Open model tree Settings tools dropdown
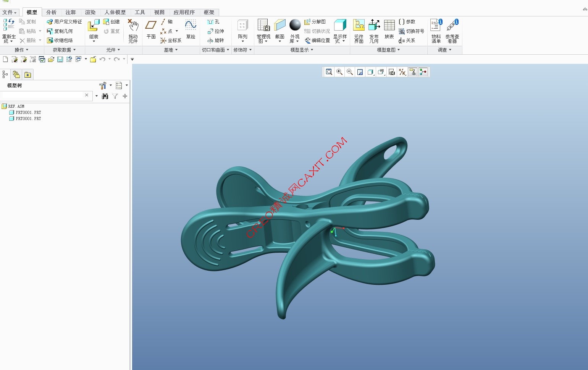Screen dimensions: 588x370 click(105, 85)
